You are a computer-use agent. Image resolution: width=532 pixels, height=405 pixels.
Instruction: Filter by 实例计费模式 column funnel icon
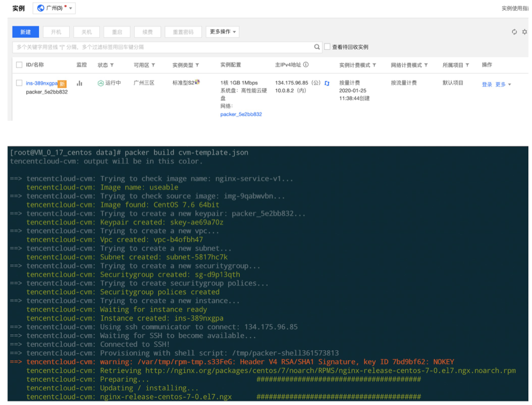click(374, 65)
